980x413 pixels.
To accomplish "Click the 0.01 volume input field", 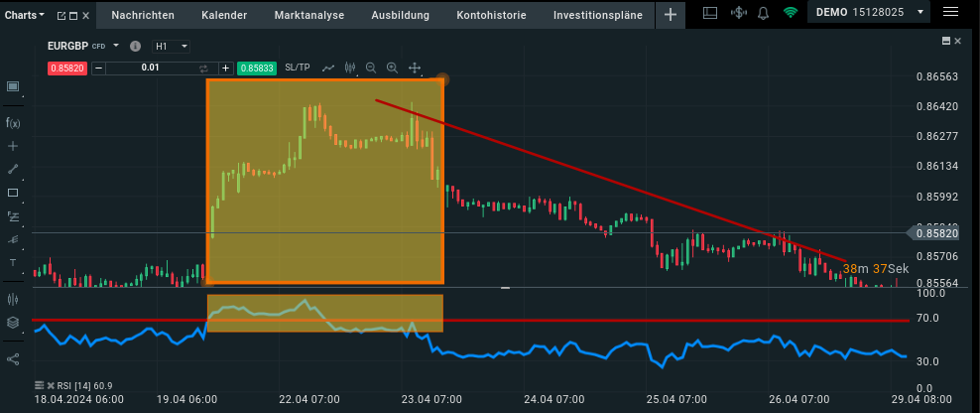I will pos(150,69).
